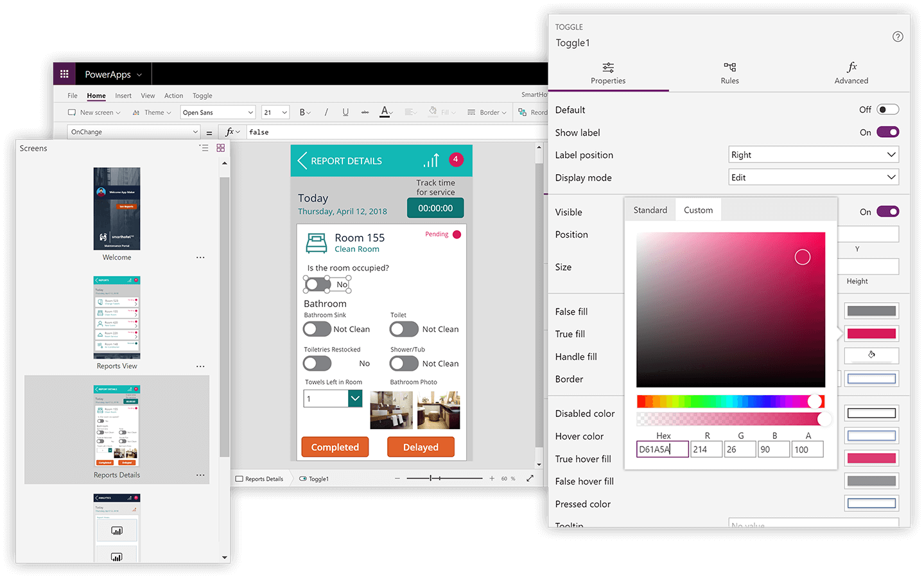Image resolution: width=924 pixels, height=577 pixels.
Task: Switch to the Advanced fx pane
Action: 851,73
